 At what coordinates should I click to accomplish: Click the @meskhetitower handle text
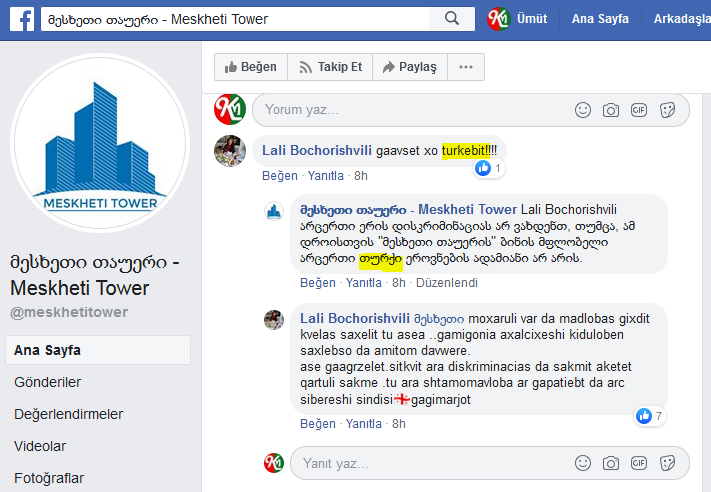coord(69,312)
